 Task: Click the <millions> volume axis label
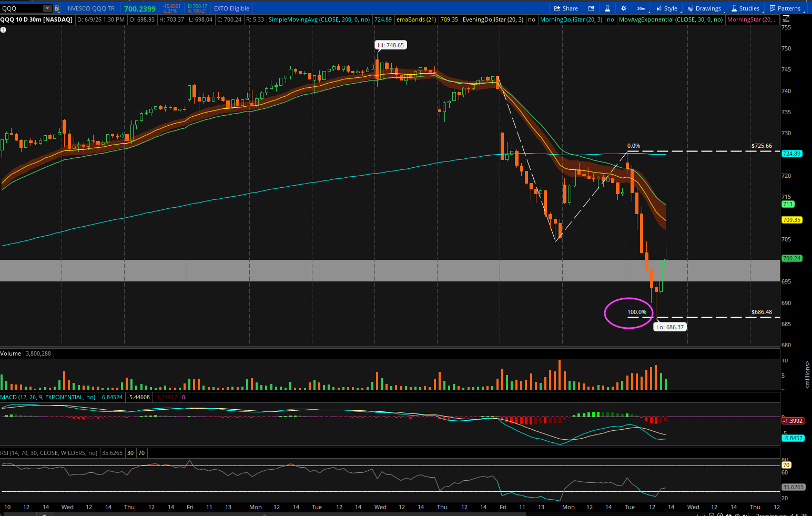point(807,375)
